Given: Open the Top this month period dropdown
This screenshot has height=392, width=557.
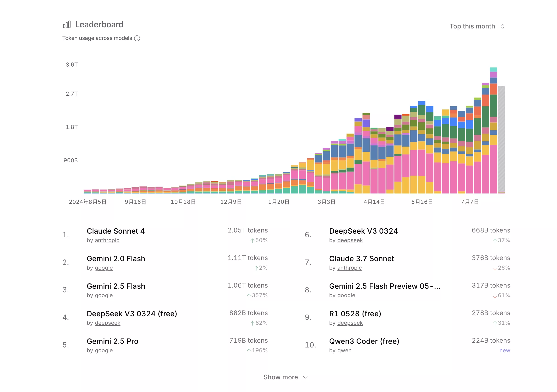Looking at the screenshot, I should [x=472, y=26].
